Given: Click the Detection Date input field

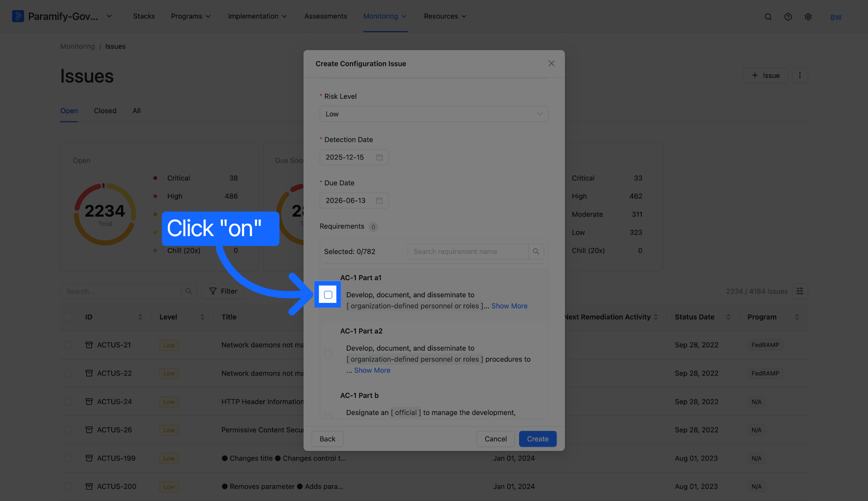Looking at the screenshot, I should click(x=354, y=157).
